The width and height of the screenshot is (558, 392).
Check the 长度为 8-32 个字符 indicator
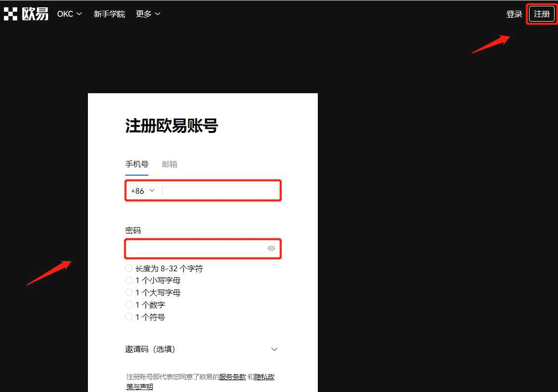128,268
